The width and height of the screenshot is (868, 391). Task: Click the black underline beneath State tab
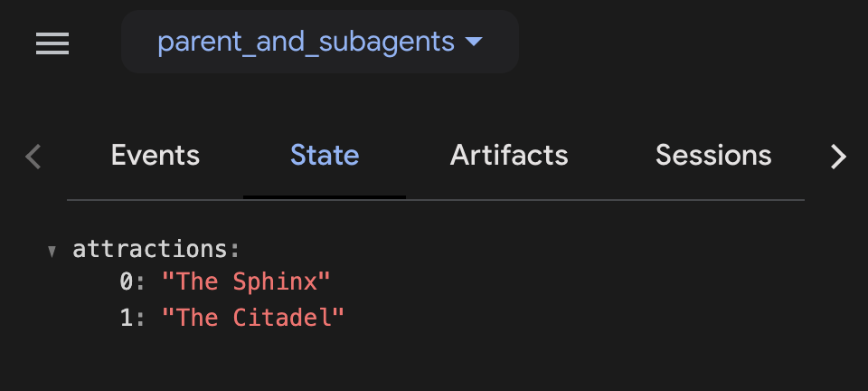click(x=325, y=196)
